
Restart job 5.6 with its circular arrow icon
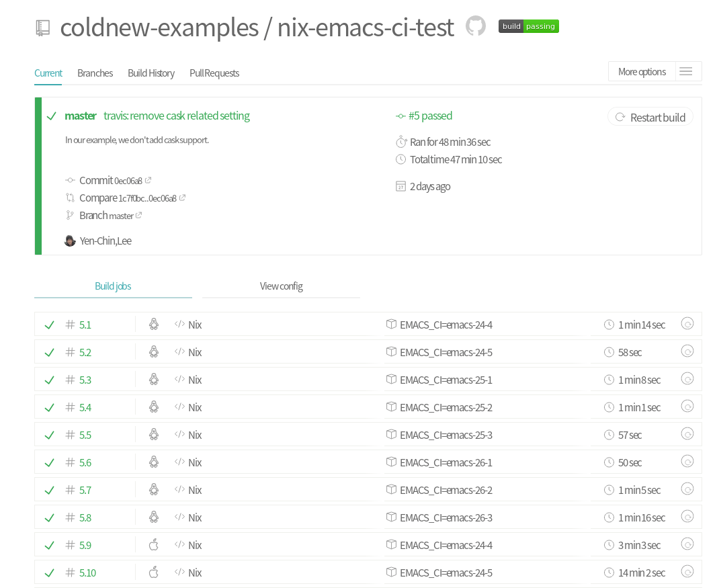[687, 462]
